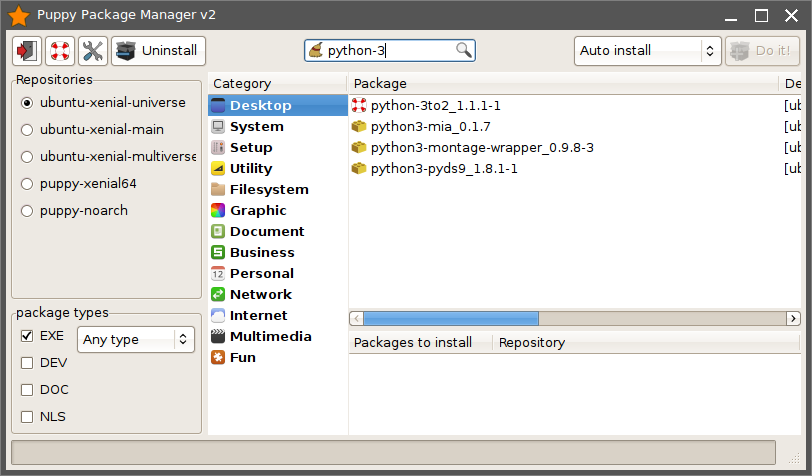Click the Internet category icon

(x=218, y=315)
